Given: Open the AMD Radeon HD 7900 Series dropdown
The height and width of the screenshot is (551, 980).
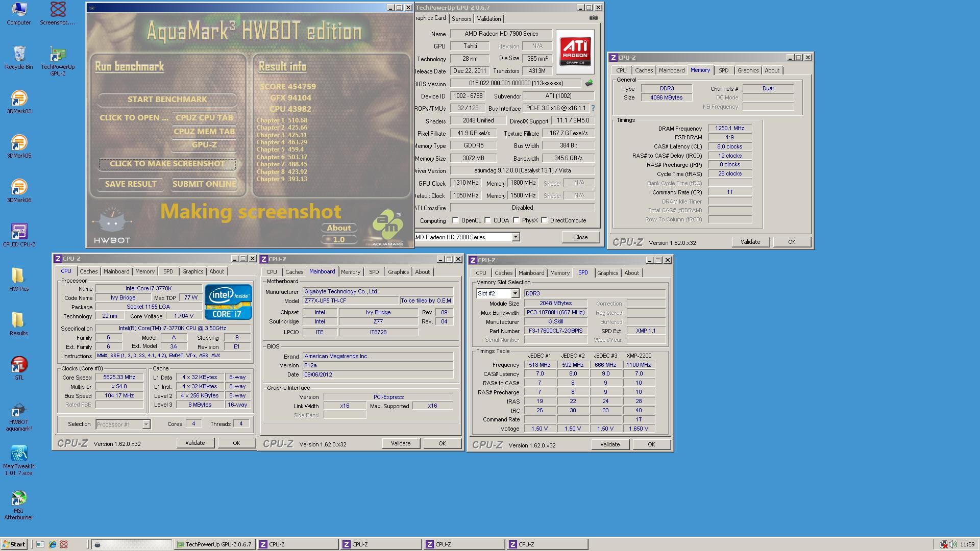Looking at the screenshot, I should [x=516, y=237].
